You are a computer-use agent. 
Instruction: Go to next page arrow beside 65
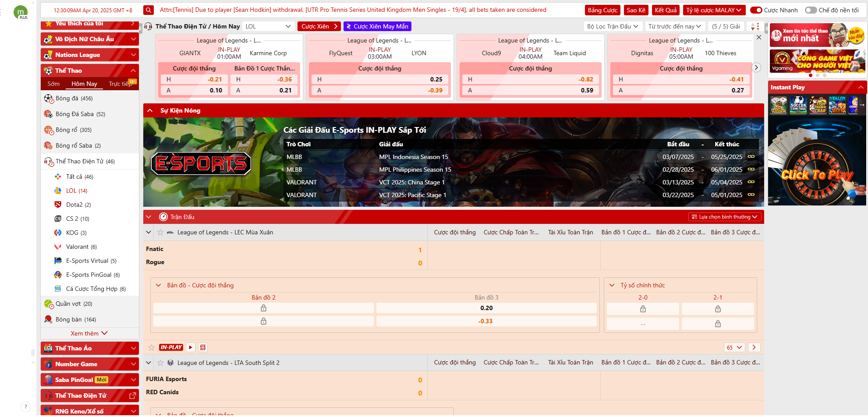[x=754, y=347]
